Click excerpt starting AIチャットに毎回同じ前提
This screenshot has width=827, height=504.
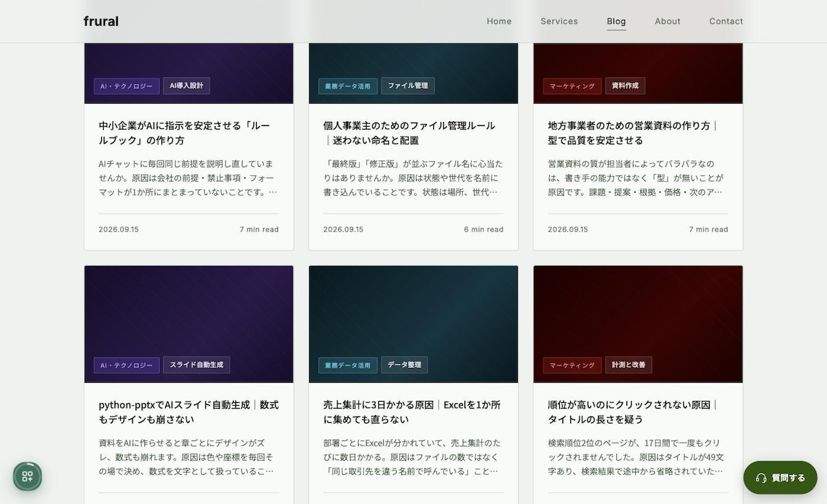pyautogui.click(x=188, y=178)
